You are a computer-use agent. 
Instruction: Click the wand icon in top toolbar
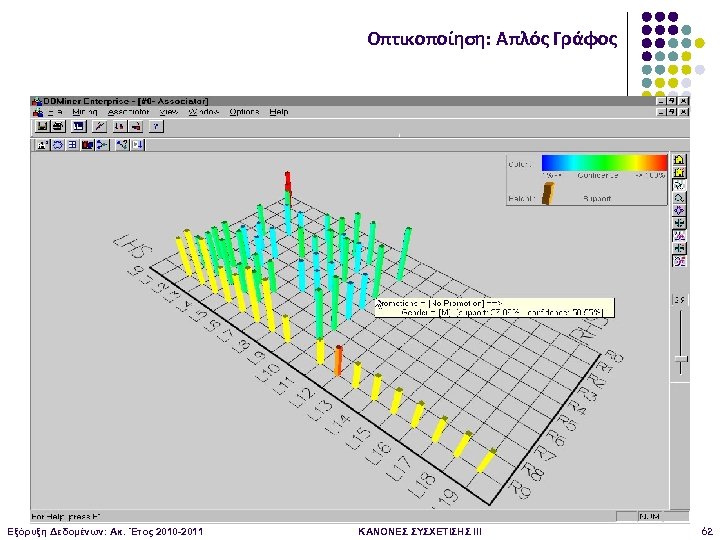click(x=99, y=126)
